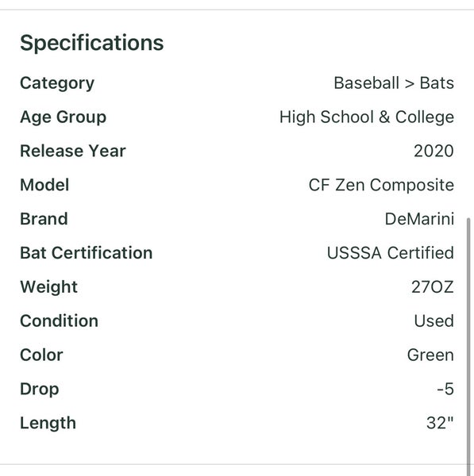The width and height of the screenshot is (474, 476).
Task: Click the DeMarini brand value
Action: coord(419,219)
